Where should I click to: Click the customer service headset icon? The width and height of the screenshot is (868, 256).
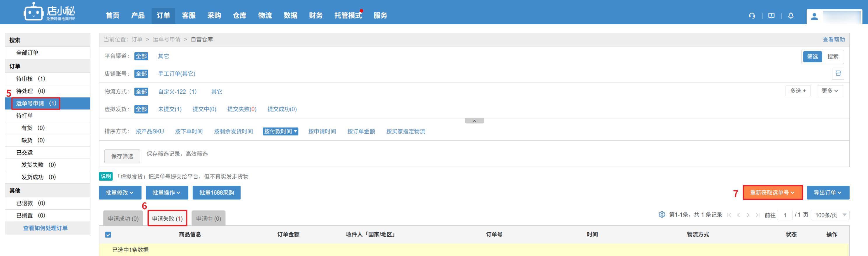tap(752, 16)
